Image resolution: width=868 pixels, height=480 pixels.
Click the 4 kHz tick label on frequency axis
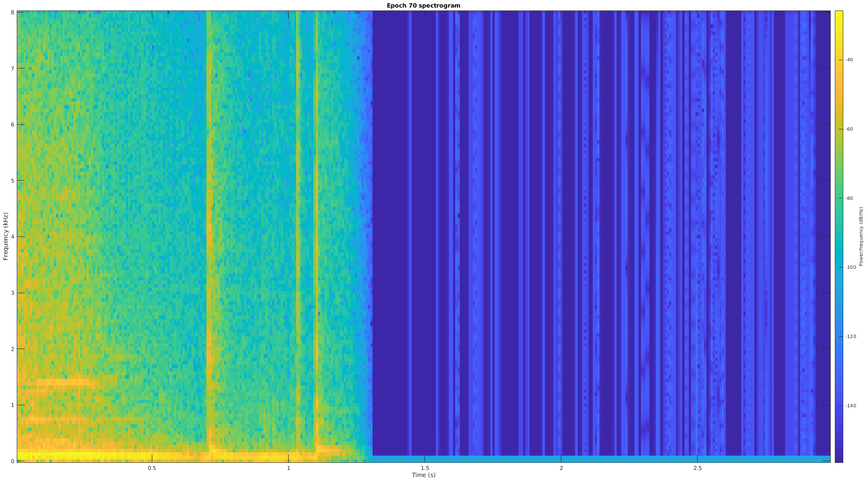pyautogui.click(x=13, y=236)
